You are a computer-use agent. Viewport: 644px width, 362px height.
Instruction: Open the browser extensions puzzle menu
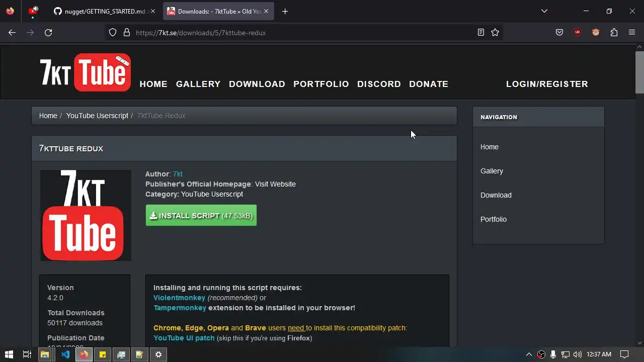click(x=614, y=32)
